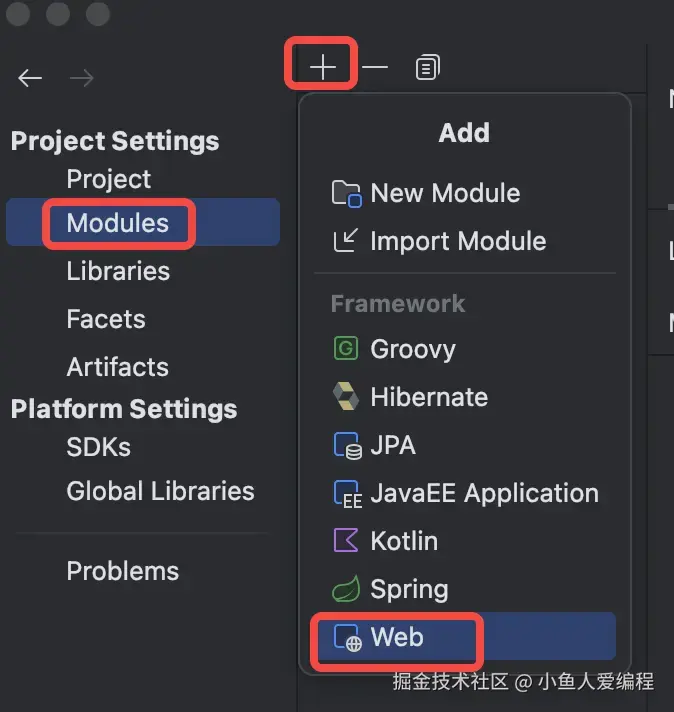
Task: Click the Kotlin framework icon
Action: (345, 541)
